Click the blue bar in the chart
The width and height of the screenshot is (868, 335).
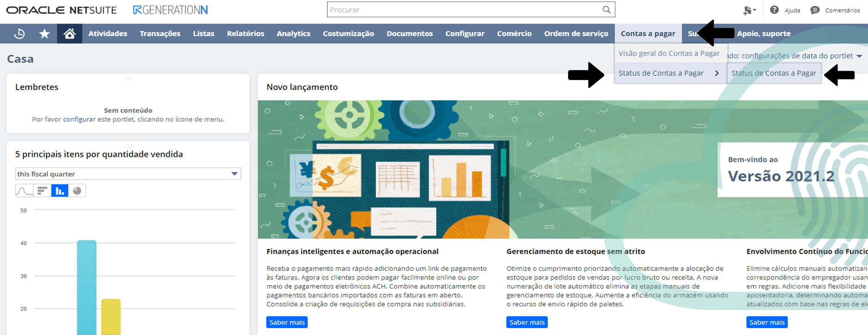pyautogui.click(x=86, y=287)
